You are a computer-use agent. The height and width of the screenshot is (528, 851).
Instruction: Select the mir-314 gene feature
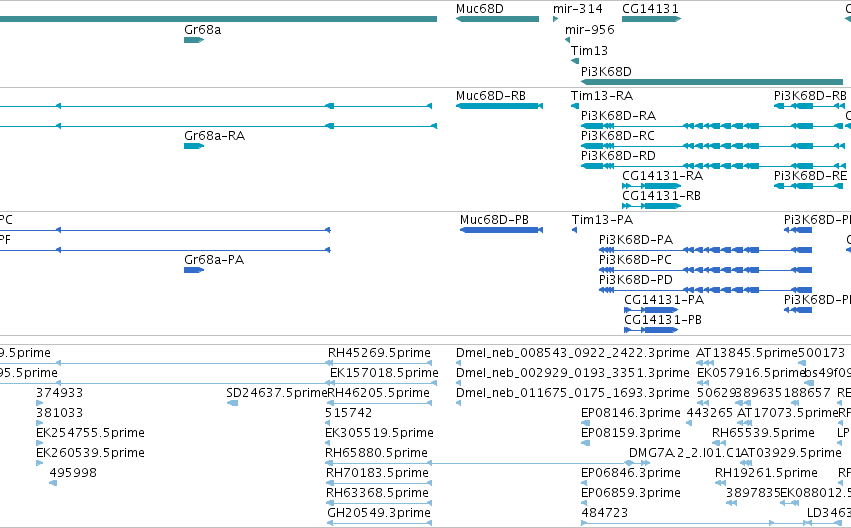click(x=556, y=19)
